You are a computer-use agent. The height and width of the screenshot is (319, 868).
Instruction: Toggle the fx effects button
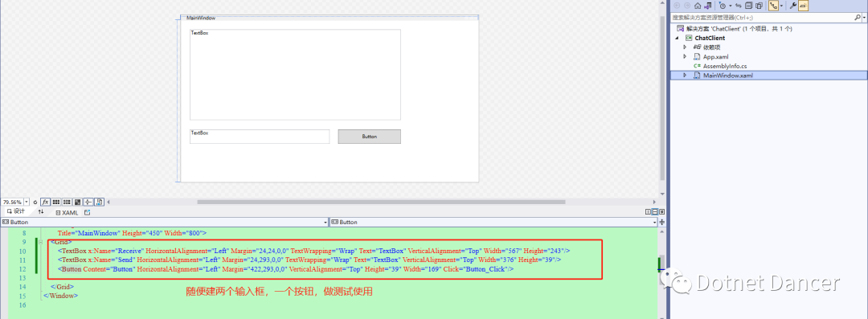tap(45, 202)
